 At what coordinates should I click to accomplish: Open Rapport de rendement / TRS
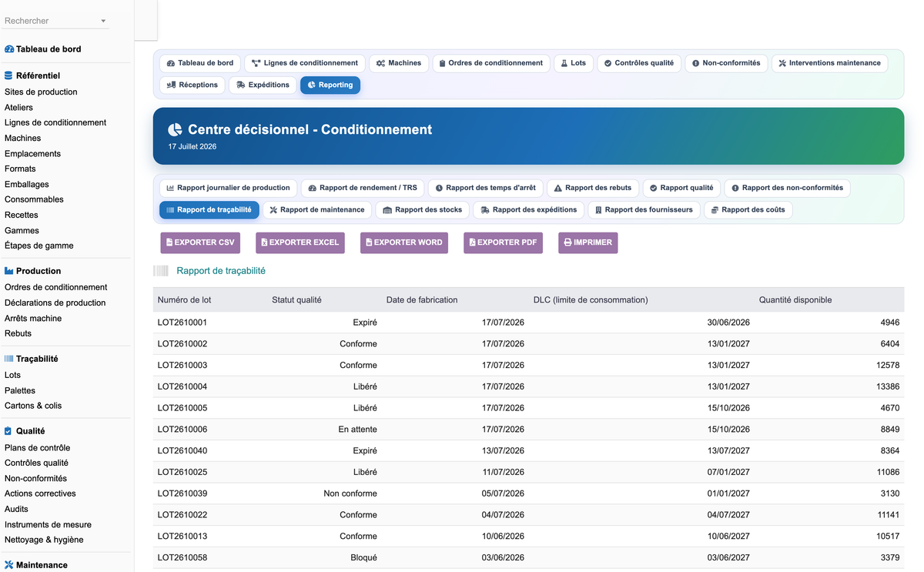[363, 188]
